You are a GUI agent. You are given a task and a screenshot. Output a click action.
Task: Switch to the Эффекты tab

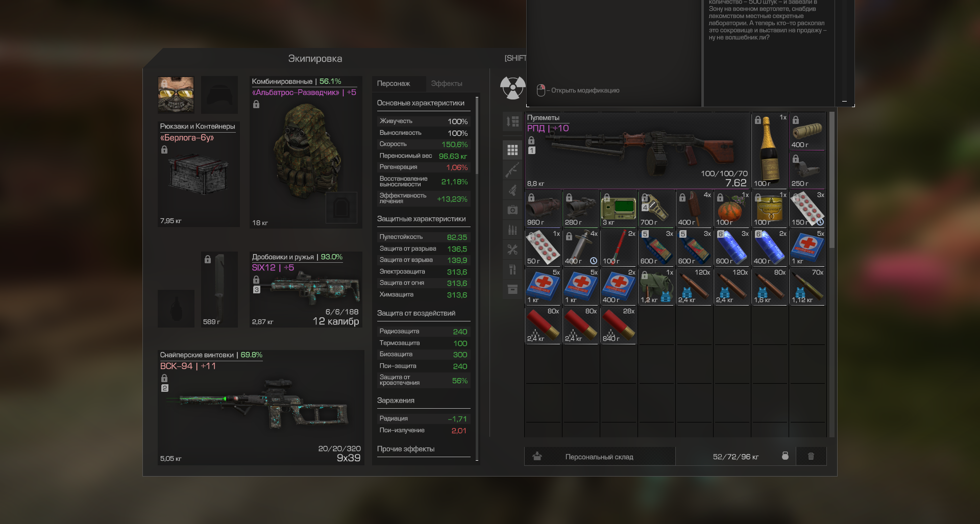click(447, 84)
